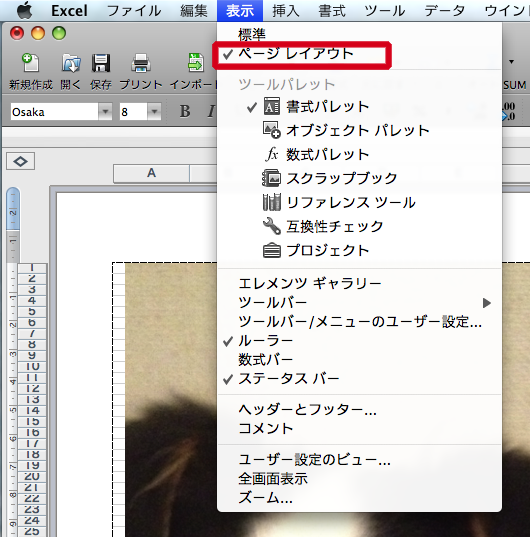Open ユーザー設定のビュー...
The height and width of the screenshot is (537, 530).
359,460
